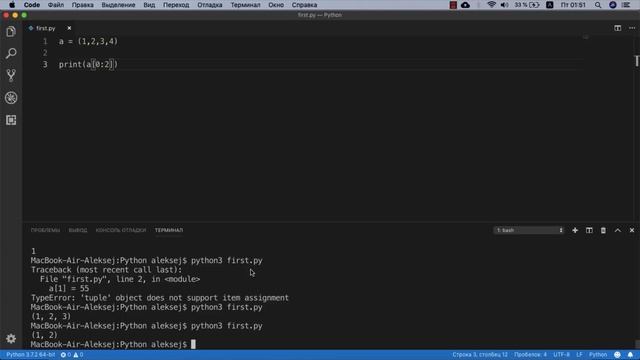Change indentation via 'Пробелов: 4'
Viewport: 640px width, 360px height.
(x=530, y=355)
